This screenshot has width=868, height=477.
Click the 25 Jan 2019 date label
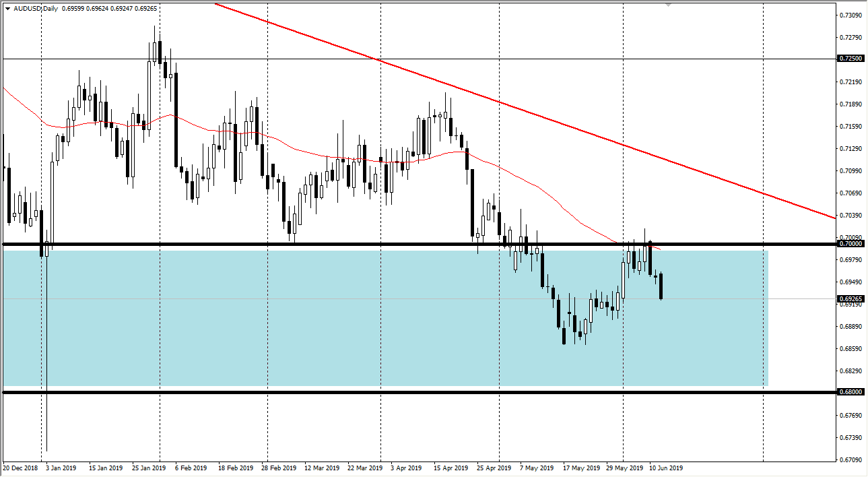pos(149,468)
